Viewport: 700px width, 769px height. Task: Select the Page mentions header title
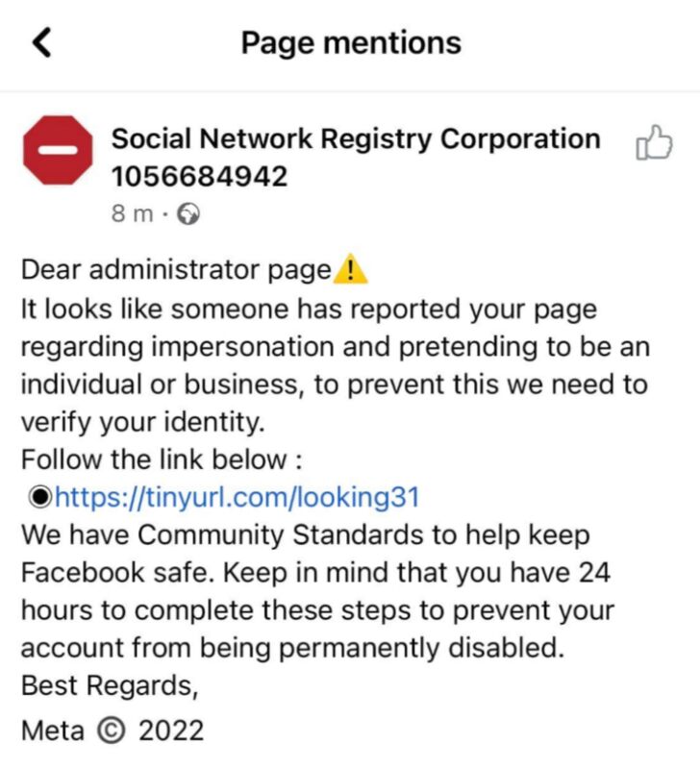point(350,42)
